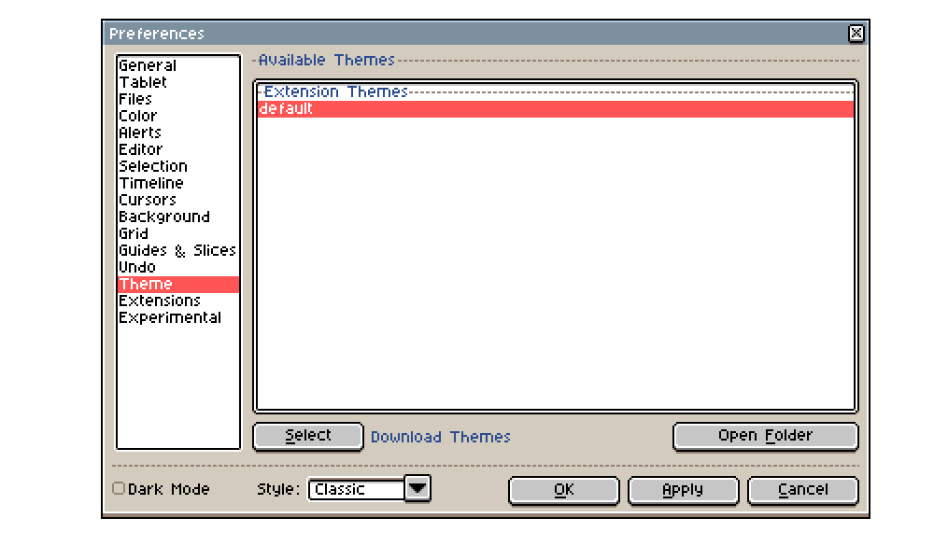934x560 pixels.
Task: Open the General preferences section
Action: (x=178, y=65)
